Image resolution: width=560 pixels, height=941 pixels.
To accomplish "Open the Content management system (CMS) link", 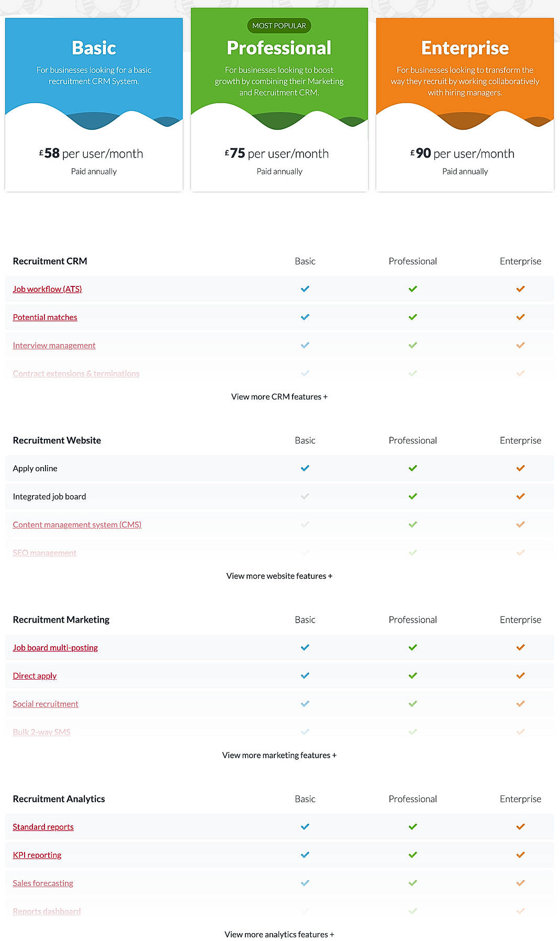I will 76,524.
